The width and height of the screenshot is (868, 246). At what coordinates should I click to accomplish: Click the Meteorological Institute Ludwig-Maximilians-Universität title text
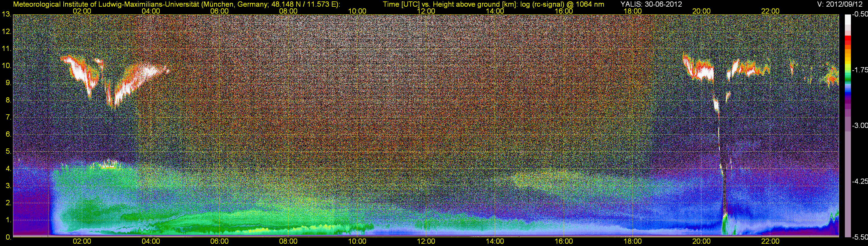(176, 4)
